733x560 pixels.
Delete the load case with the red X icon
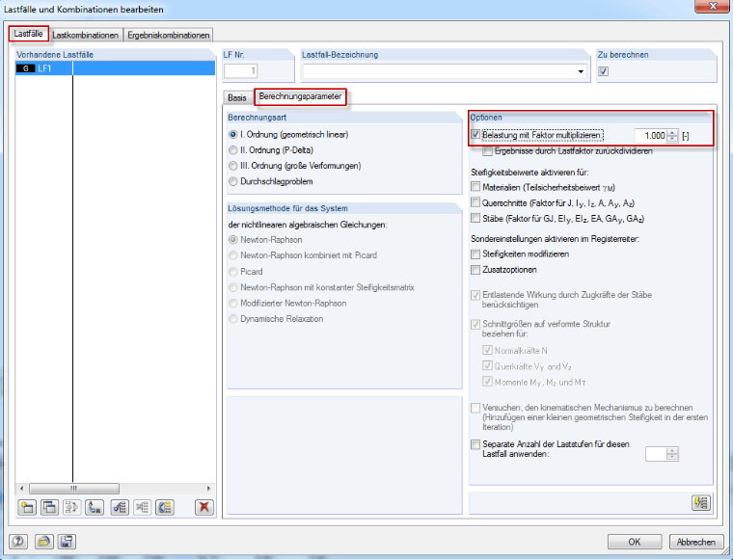204,507
